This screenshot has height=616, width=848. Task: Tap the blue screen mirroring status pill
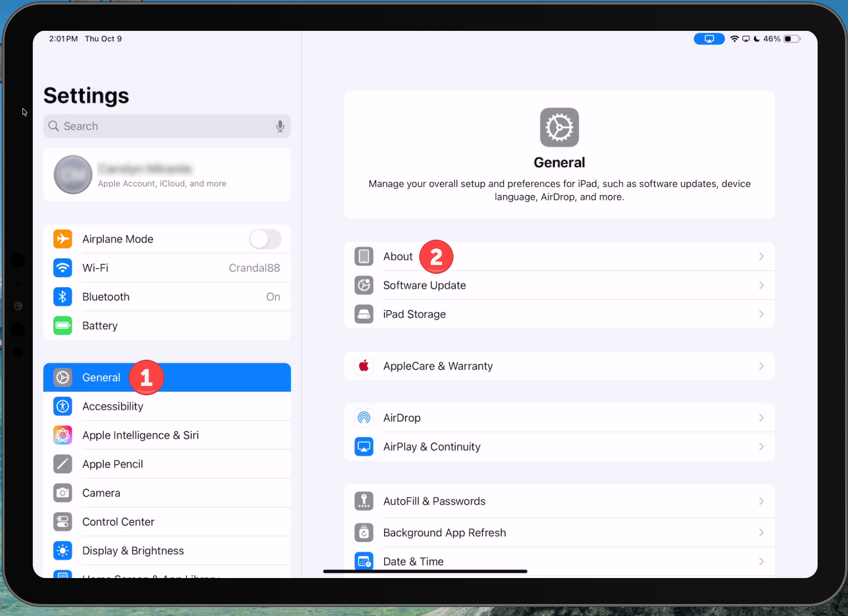(709, 39)
